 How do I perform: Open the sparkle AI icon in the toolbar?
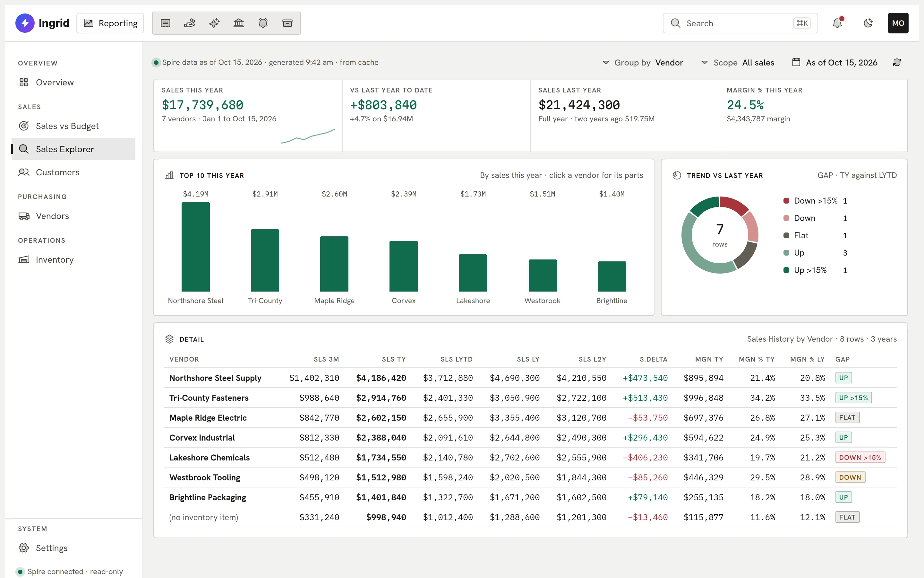click(214, 23)
